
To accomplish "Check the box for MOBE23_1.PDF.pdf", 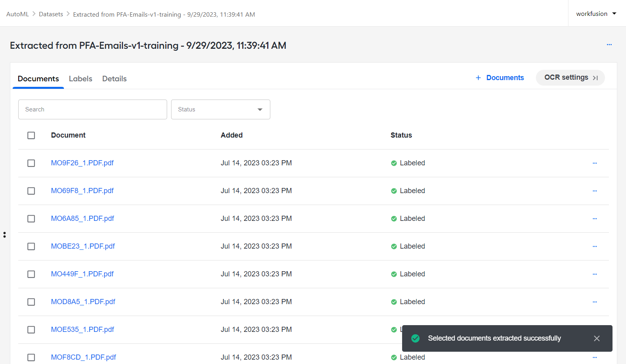I will (x=31, y=246).
